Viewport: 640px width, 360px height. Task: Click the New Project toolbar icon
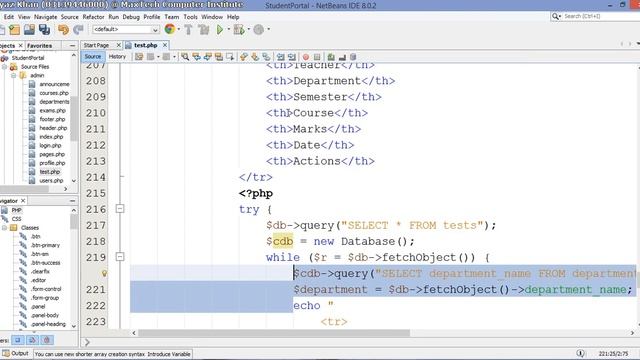15,29
